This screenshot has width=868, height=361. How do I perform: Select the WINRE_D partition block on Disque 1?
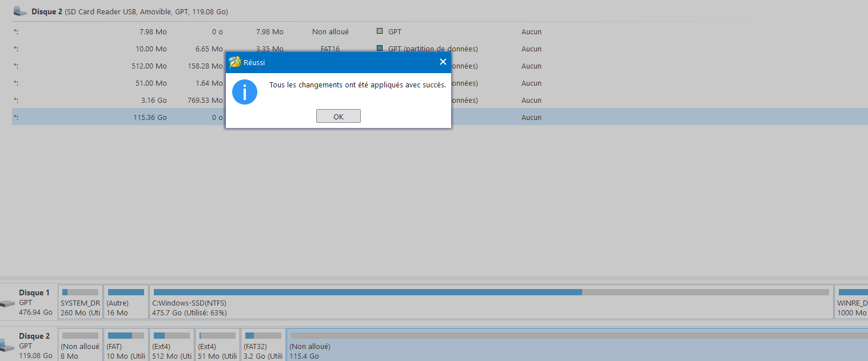click(851, 303)
